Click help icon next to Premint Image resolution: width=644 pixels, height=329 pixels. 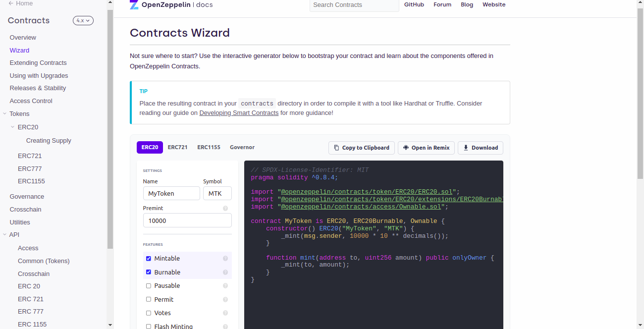pyautogui.click(x=225, y=209)
